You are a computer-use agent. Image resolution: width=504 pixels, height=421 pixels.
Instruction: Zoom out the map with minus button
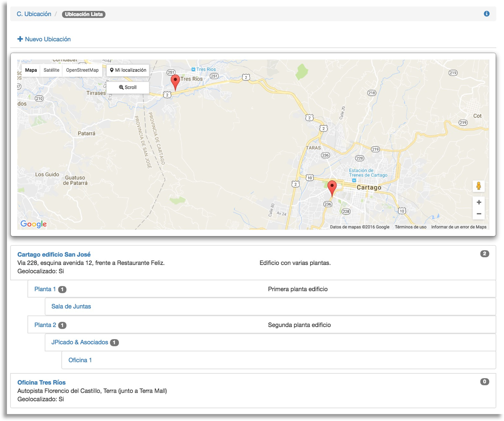(479, 214)
